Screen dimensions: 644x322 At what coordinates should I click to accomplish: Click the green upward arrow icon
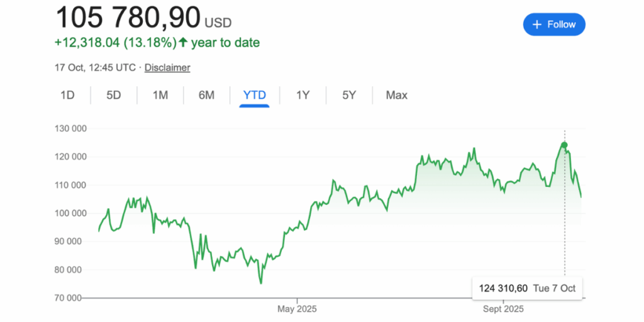tap(183, 43)
